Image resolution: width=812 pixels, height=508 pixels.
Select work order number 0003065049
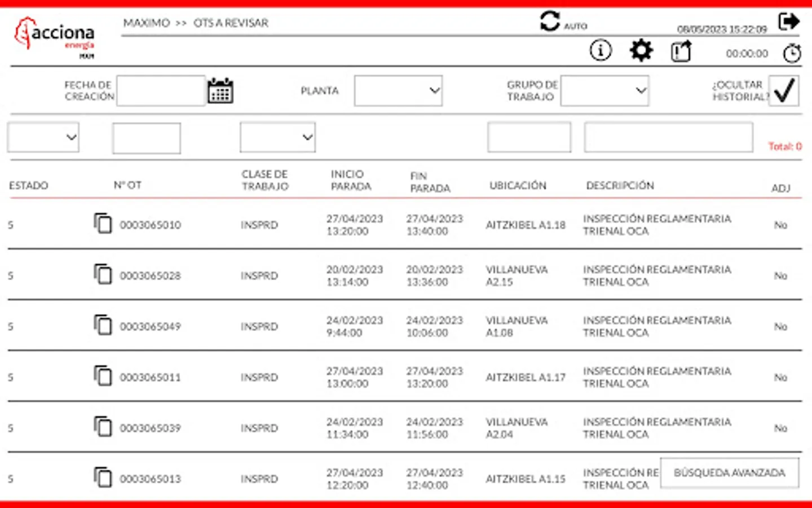click(x=151, y=326)
